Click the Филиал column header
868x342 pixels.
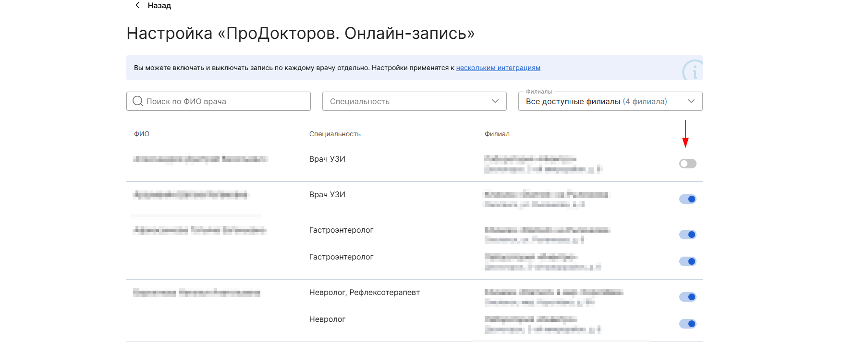point(497,134)
